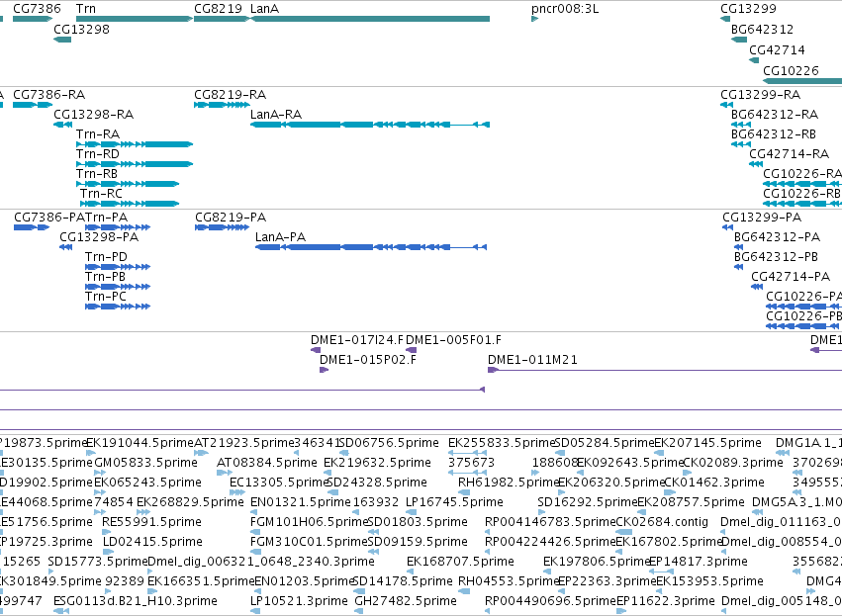Viewport: 842px width, 616px height.
Task: Select EST EK191044.5prime
Action: click(91, 454)
